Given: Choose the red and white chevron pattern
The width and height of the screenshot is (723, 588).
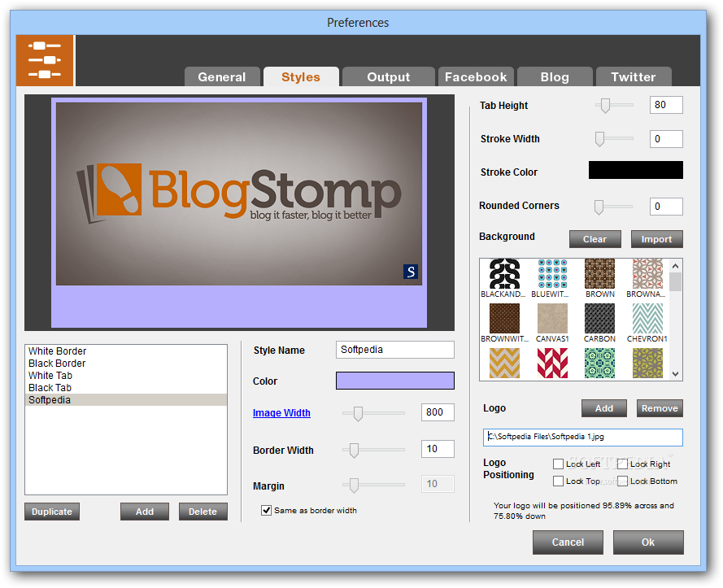Looking at the screenshot, I should point(552,364).
